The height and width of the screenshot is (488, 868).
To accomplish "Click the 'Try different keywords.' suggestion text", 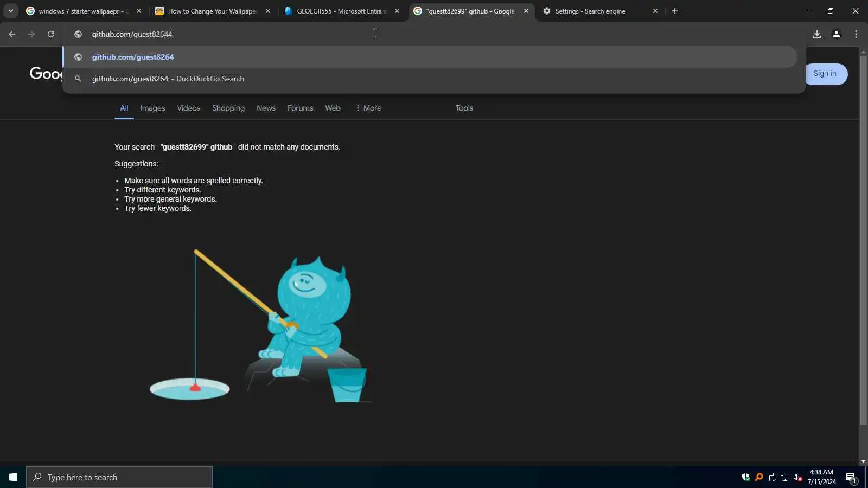I will tap(163, 190).
